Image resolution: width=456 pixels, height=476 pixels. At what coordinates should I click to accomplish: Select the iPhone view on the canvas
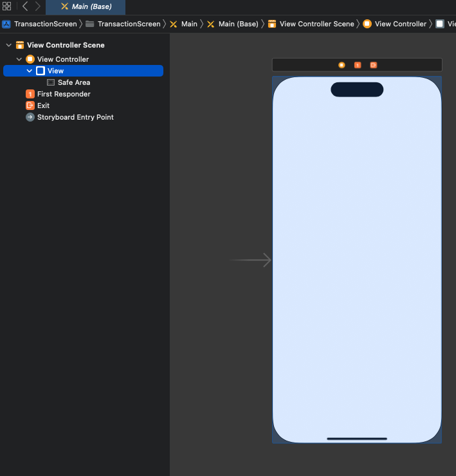coord(357,260)
